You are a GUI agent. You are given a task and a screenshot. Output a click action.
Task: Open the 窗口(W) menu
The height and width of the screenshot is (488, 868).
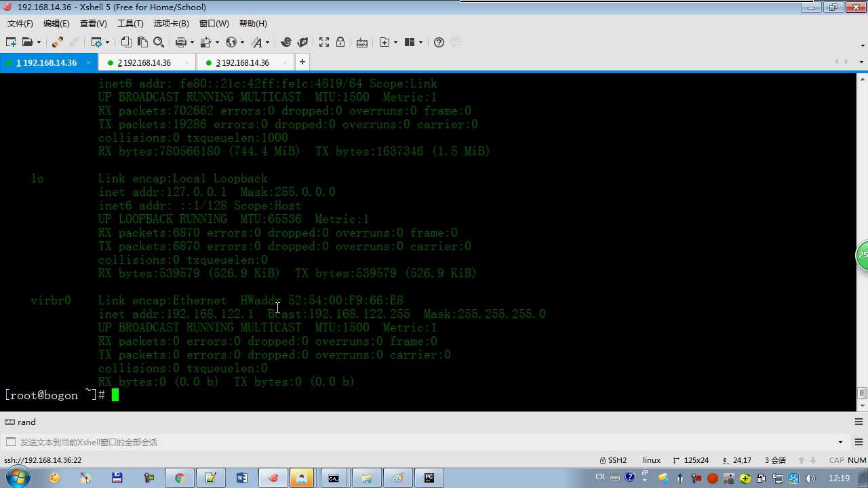[x=214, y=23]
